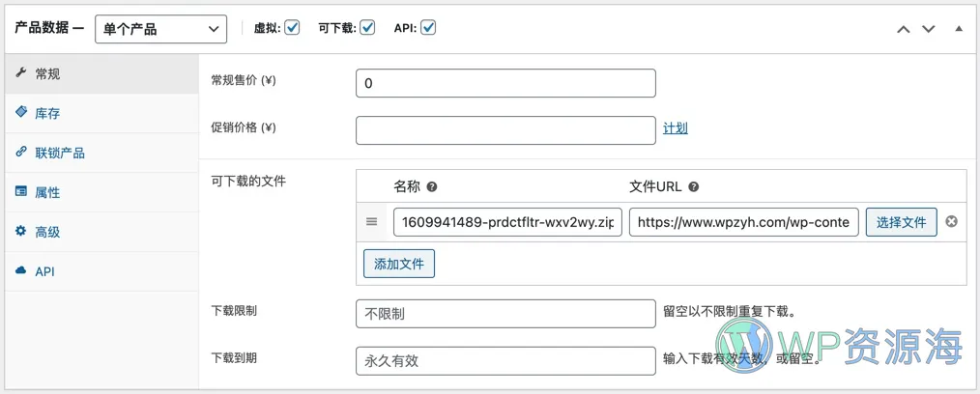980x394 pixels.
Task: Open the 单个产品 product type dropdown
Action: point(160,29)
